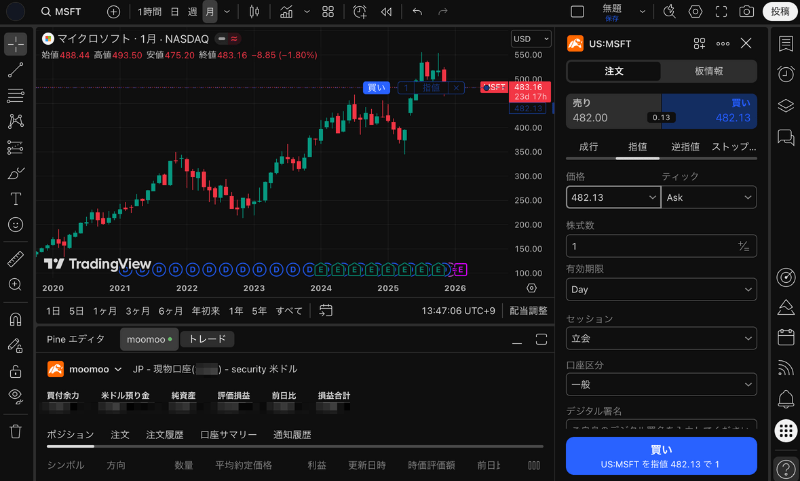The width and height of the screenshot is (800, 481).
Task: Open the 価格 482.13 dropdown
Action: 613,197
